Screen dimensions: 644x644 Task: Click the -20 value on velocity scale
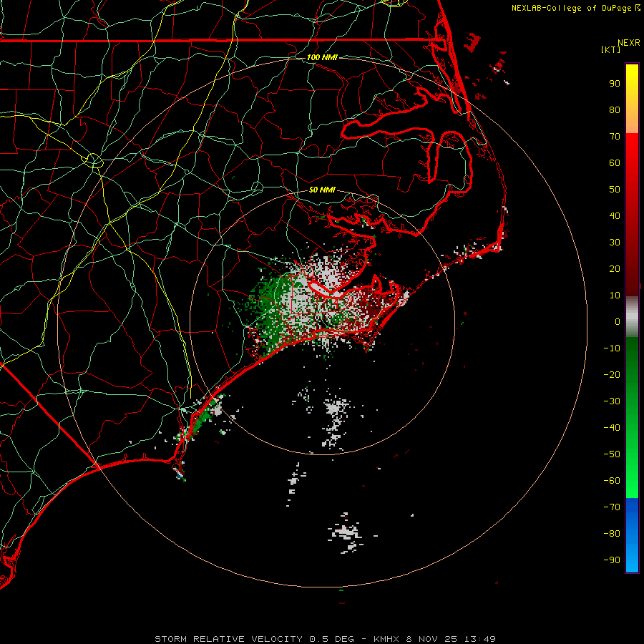(612, 375)
